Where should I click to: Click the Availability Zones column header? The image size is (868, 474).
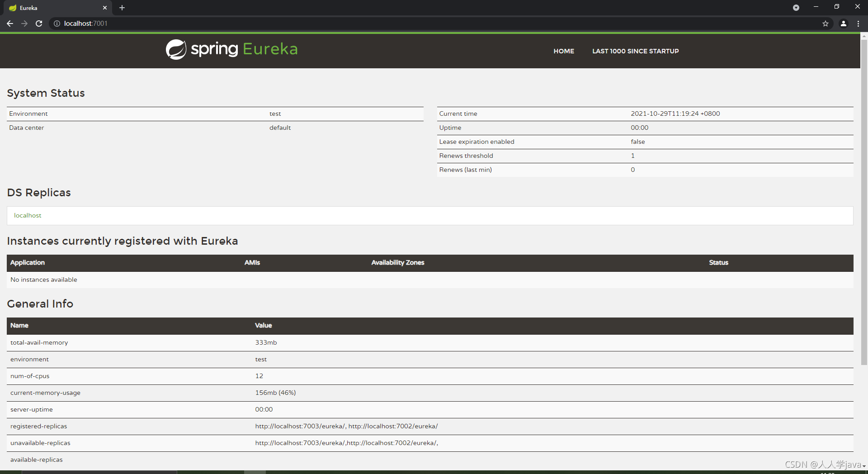coord(398,262)
